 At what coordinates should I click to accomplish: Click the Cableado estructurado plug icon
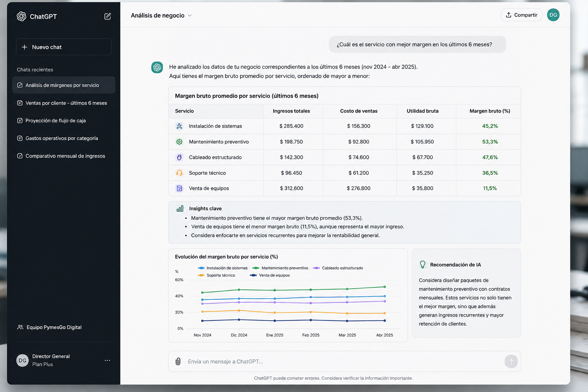tap(179, 157)
